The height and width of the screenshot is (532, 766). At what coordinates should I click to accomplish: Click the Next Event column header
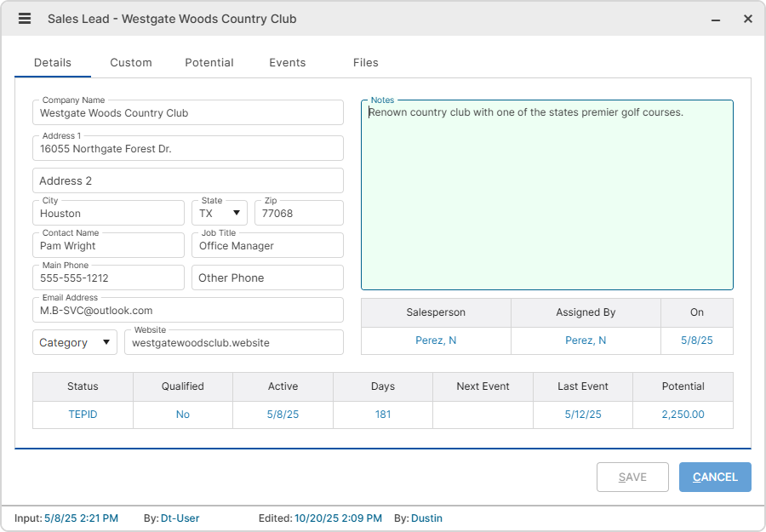tap(483, 386)
